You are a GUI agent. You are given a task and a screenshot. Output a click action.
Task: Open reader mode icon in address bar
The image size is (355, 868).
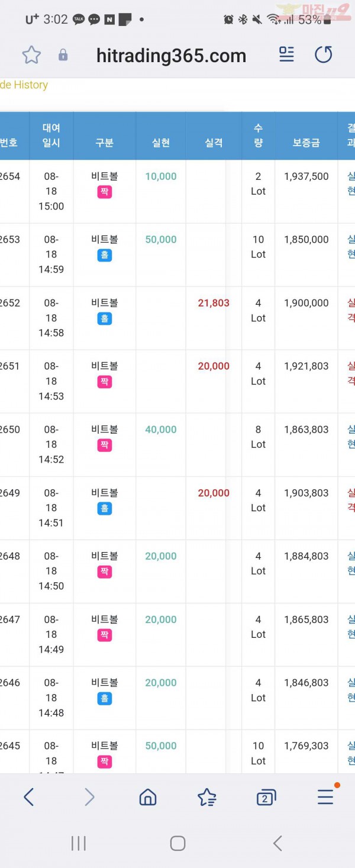click(286, 54)
